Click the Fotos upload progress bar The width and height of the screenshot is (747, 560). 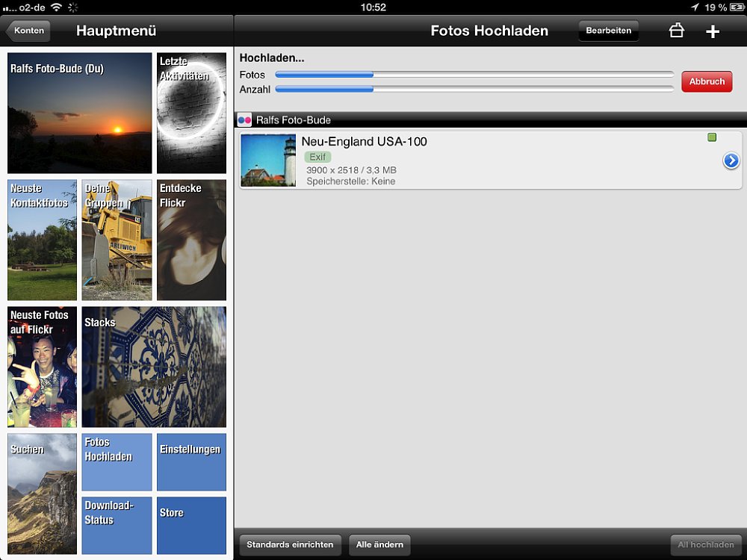[x=474, y=74]
